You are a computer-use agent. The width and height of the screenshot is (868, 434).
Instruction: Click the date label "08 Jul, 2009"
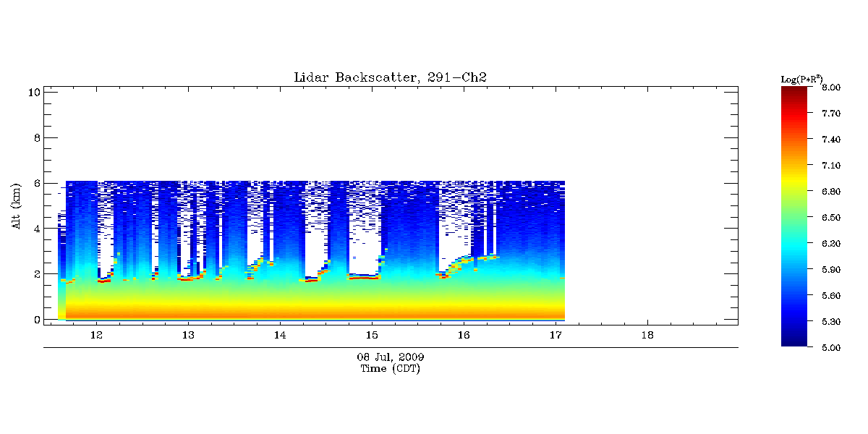coord(391,357)
